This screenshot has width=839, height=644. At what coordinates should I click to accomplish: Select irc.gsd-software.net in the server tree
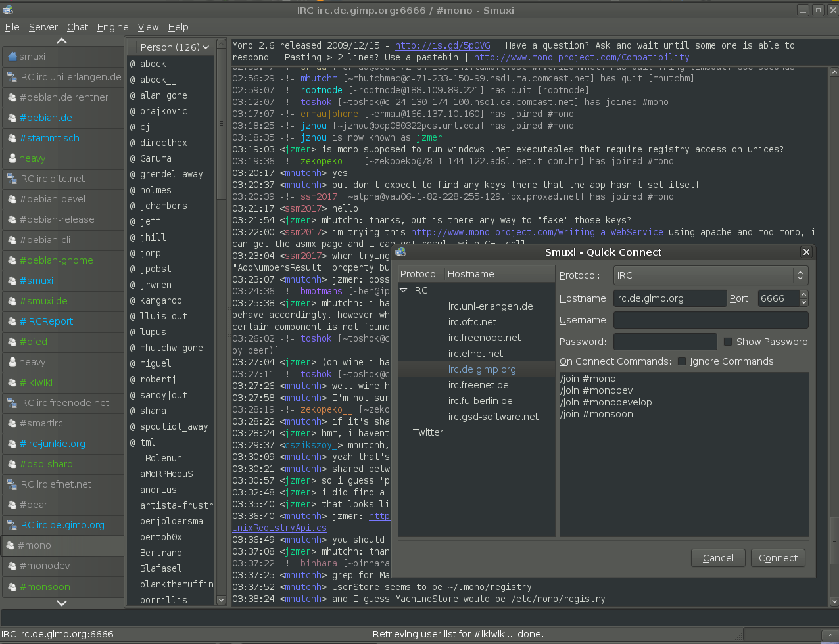(x=494, y=417)
